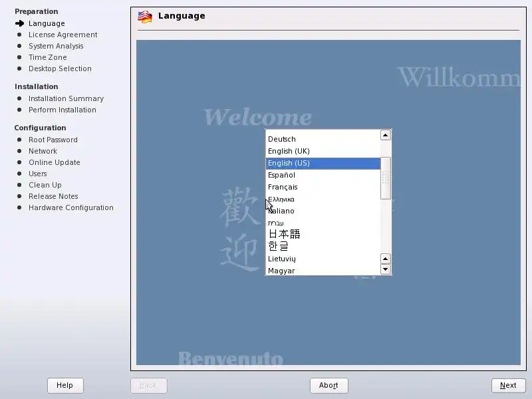Click Clean Up step

click(45, 185)
